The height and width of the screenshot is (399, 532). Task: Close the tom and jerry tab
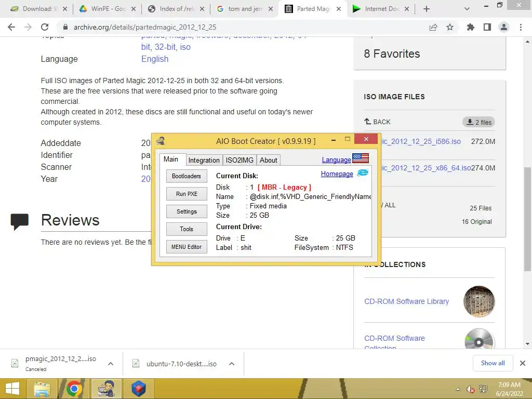pos(270,9)
